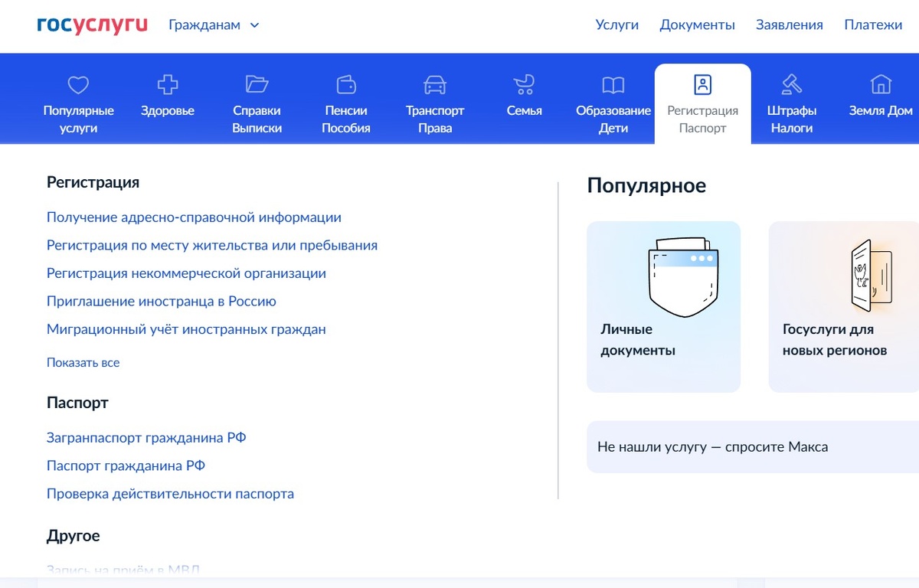Open Регистрация по месту жительства link

pyautogui.click(x=212, y=245)
